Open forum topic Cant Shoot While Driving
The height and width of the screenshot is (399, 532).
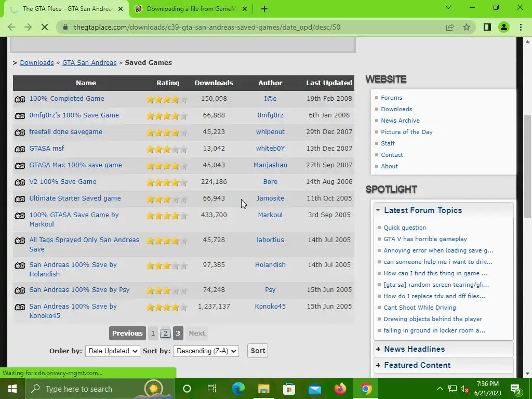[x=420, y=308]
